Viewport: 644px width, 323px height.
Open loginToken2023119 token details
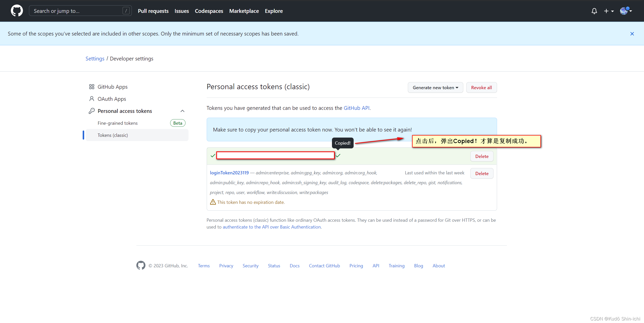pyautogui.click(x=229, y=173)
